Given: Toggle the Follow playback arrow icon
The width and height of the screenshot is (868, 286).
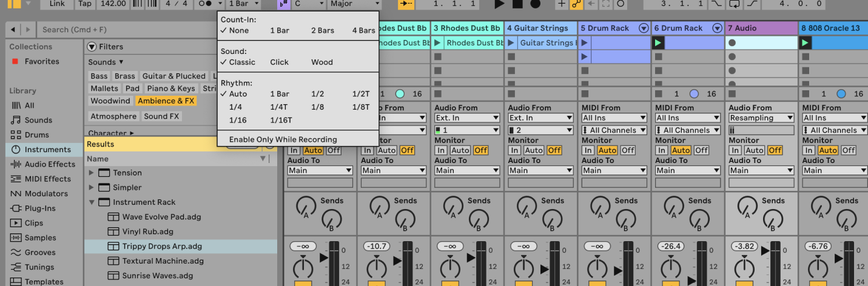Looking at the screenshot, I should pos(406,4).
